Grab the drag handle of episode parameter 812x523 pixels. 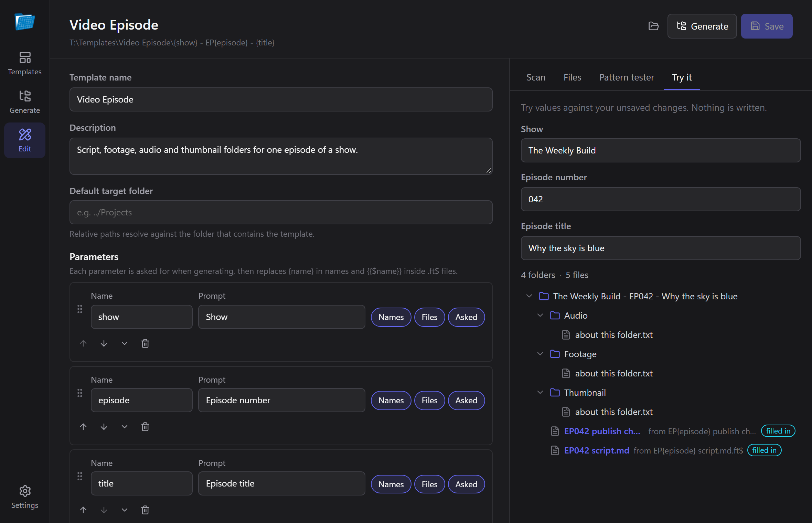click(x=80, y=393)
